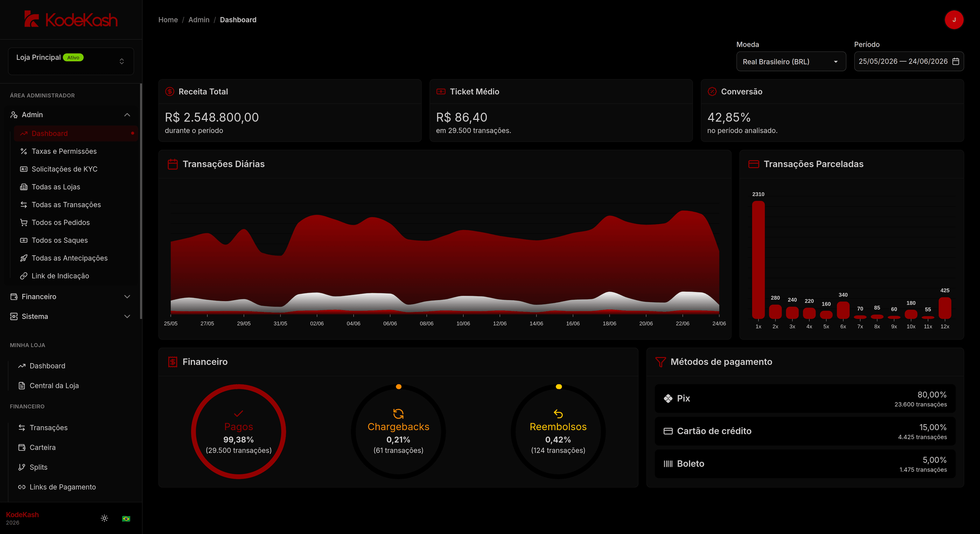Click the 1x installments bar

758,260
